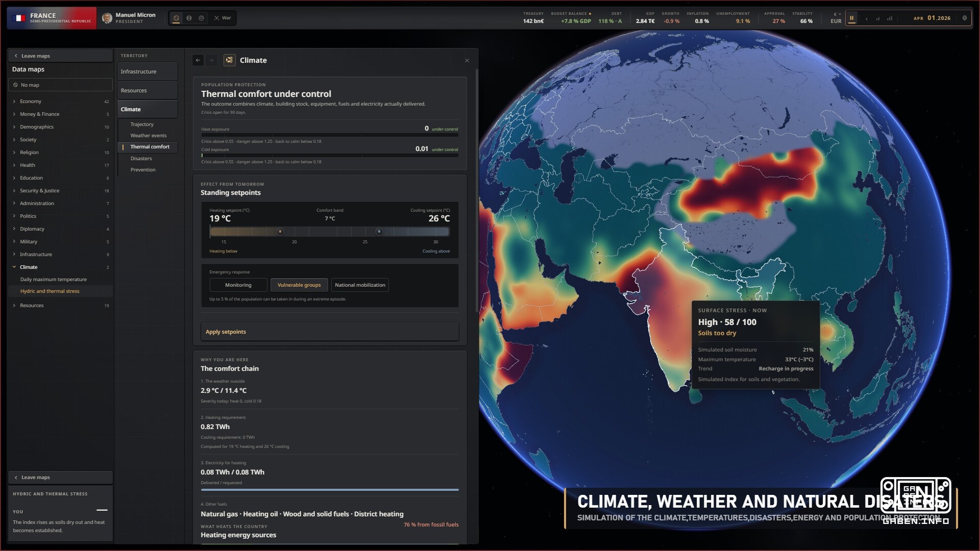Collapse the Climate map category
The height and width of the screenshot is (551, 980).
pyautogui.click(x=61, y=267)
